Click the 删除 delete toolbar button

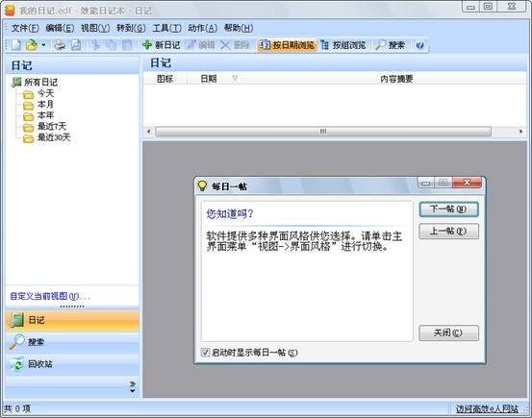point(235,45)
